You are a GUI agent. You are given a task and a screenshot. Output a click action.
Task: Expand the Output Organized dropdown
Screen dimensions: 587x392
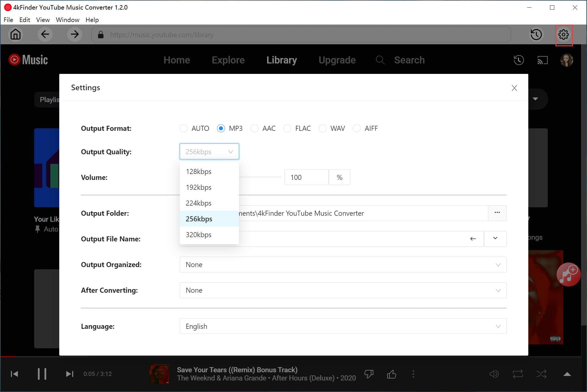point(498,264)
